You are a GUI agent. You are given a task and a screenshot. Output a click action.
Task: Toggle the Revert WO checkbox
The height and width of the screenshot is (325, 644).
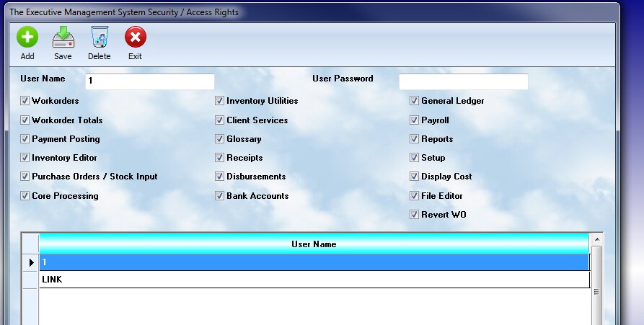tap(415, 215)
